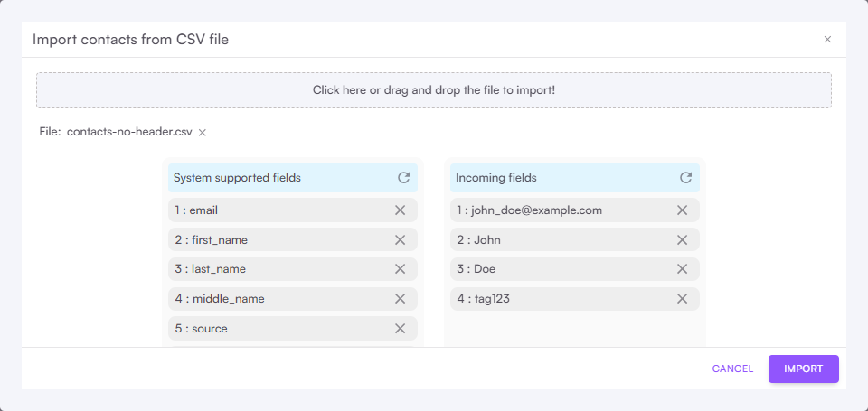Remove the incoming John field
868x411 pixels.
pyautogui.click(x=682, y=240)
